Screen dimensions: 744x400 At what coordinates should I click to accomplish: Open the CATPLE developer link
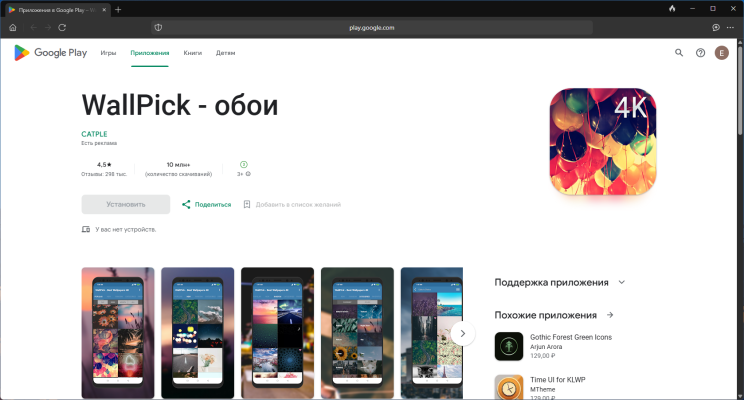pyautogui.click(x=94, y=134)
